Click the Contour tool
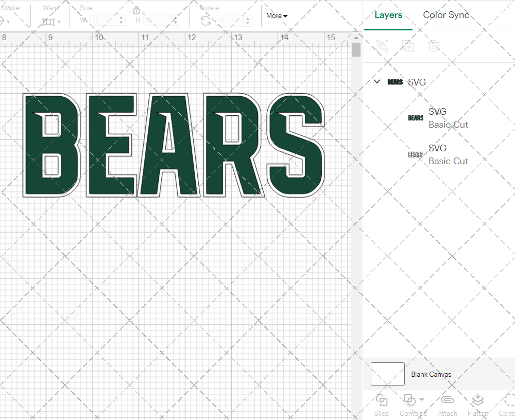The image size is (515, 420). pyautogui.click(x=507, y=405)
